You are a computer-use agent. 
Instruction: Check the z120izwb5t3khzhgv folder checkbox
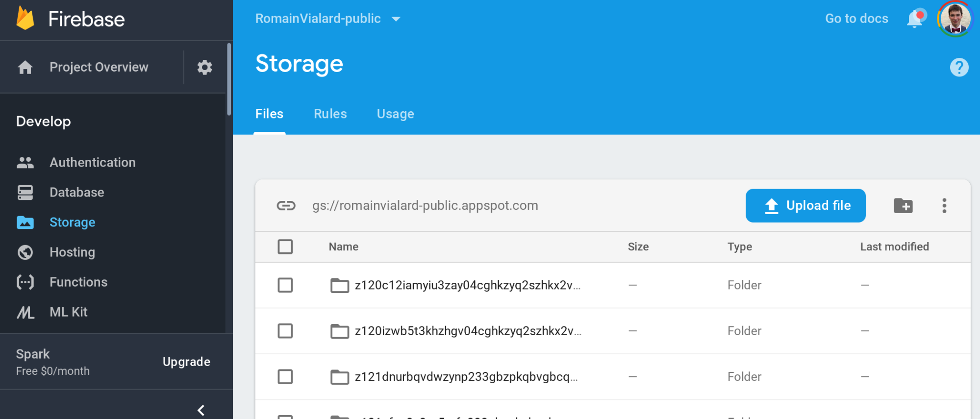[x=285, y=331]
